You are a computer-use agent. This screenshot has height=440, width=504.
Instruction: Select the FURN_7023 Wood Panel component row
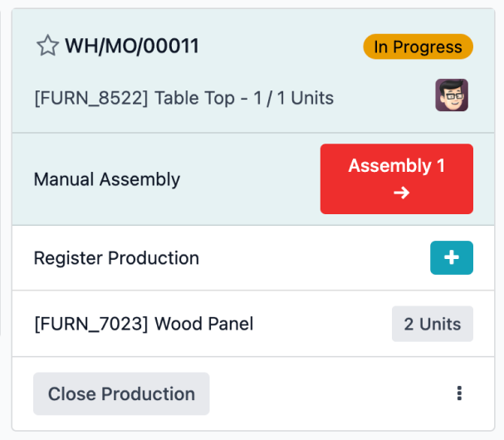pyautogui.click(x=253, y=324)
